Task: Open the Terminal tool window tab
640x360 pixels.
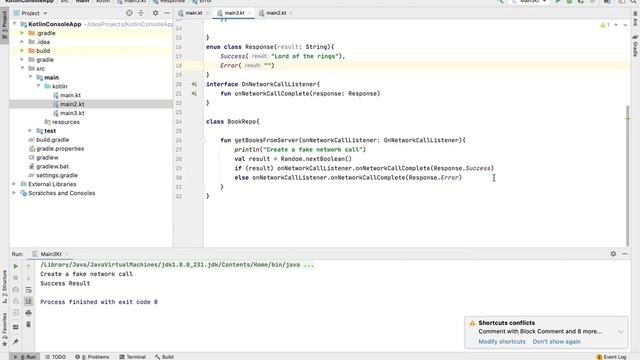Action: coord(133,357)
